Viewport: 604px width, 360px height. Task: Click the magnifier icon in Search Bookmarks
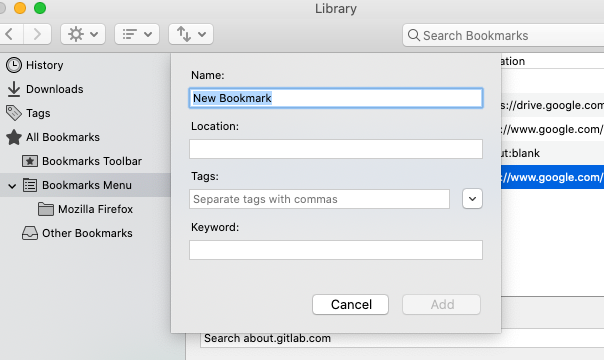click(x=414, y=35)
